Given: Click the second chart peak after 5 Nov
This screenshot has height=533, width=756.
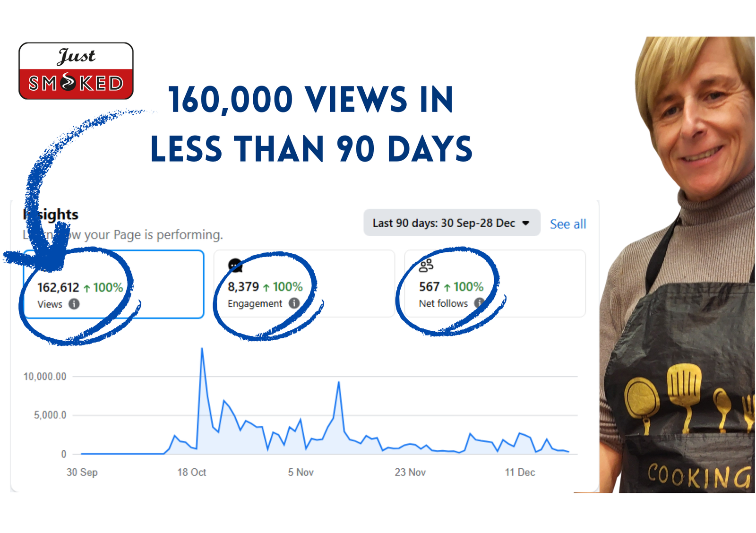Looking at the screenshot, I should click(339, 383).
